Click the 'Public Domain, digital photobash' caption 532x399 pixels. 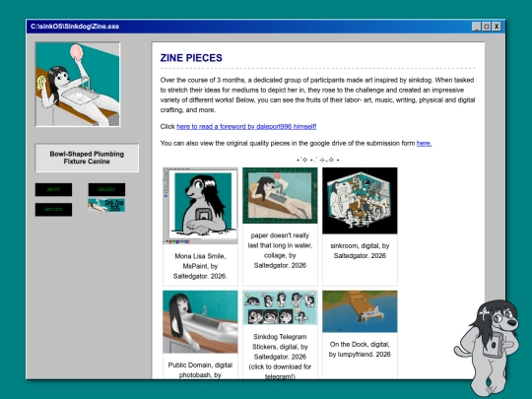pos(200,370)
